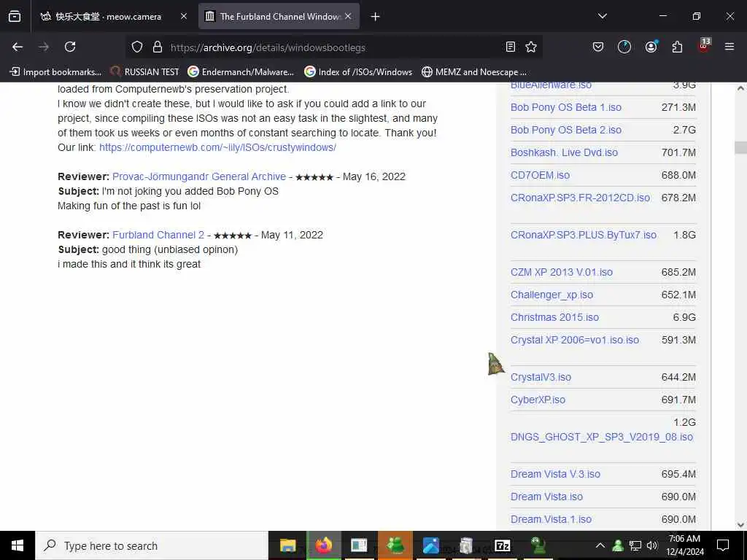Download Dream Vista V.3.iso
Screen dimensions: 747x560
tap(555, 474)
